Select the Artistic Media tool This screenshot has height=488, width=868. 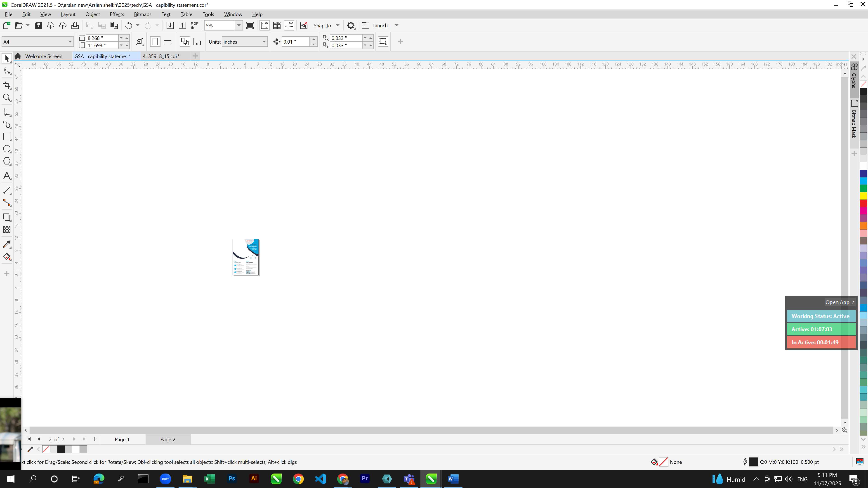(7, 125)
